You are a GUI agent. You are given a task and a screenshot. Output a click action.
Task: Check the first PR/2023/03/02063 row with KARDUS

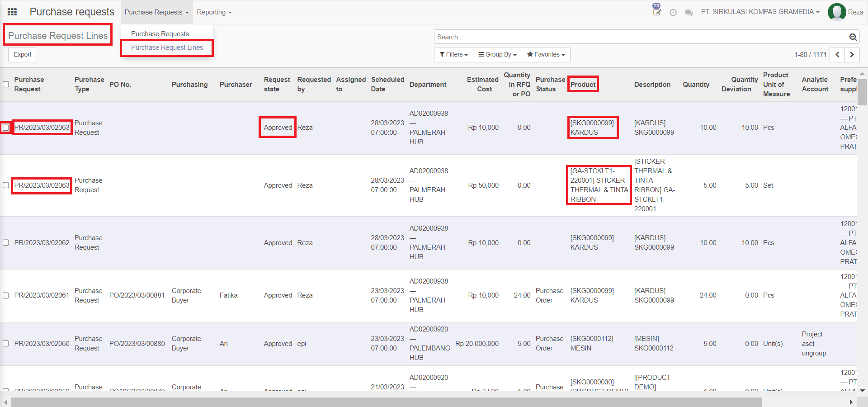[6, 128]
